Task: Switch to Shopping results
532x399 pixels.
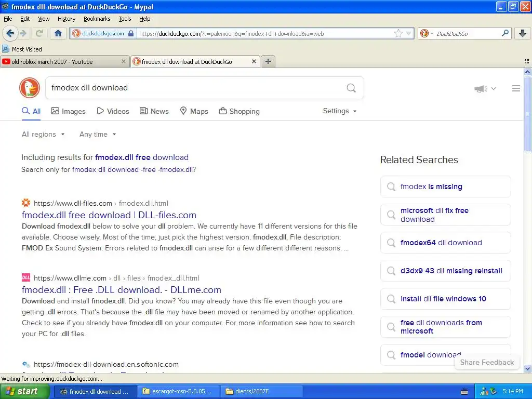Action: coord(239,111)
